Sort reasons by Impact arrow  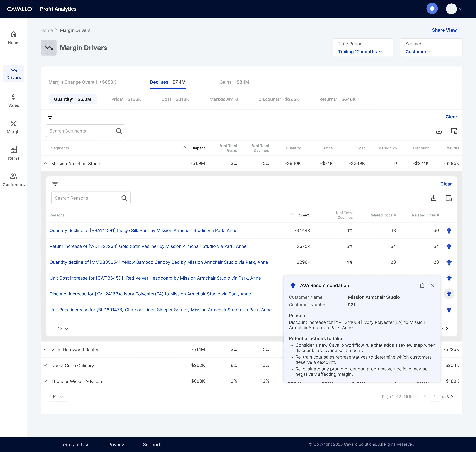pos(292,215)
